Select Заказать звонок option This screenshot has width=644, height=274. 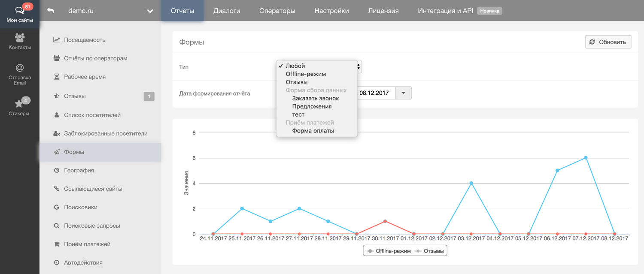coord(317,99)
